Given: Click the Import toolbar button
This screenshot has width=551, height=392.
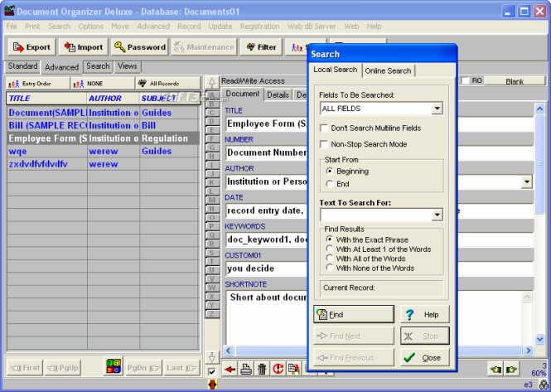Looking at the screenshot, I should tap(84, 47).
